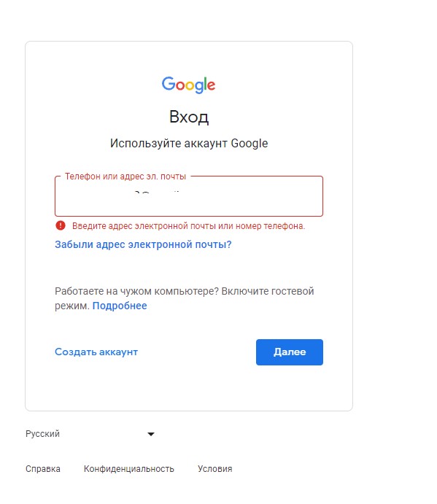Click the red error exclamation icon

[61, 225]
